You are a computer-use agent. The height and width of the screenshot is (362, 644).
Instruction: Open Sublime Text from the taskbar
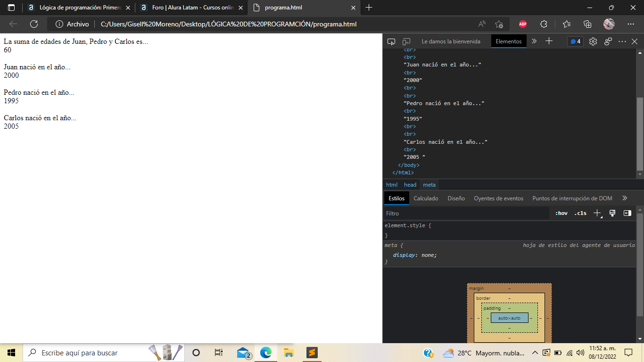[312, 353]
